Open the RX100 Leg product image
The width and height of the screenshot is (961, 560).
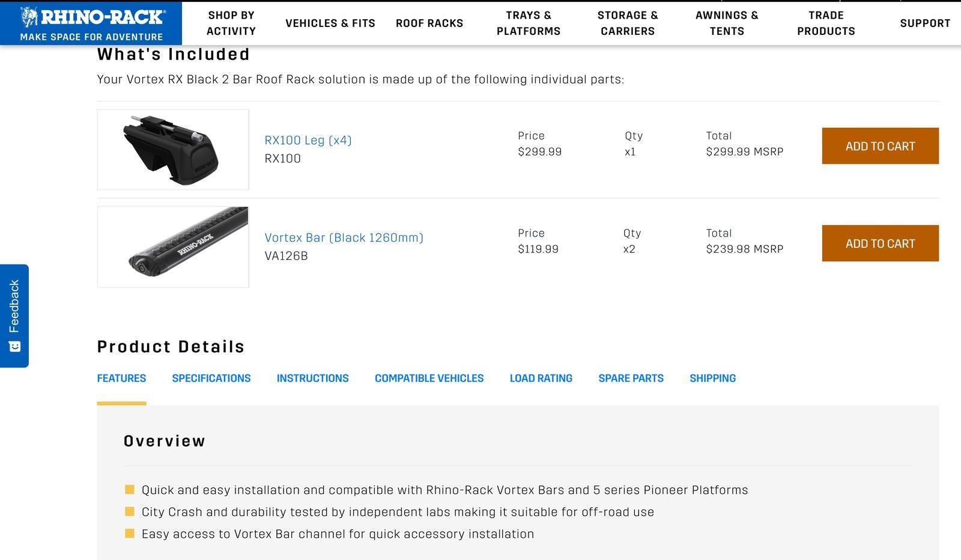(x=173, y=149)
